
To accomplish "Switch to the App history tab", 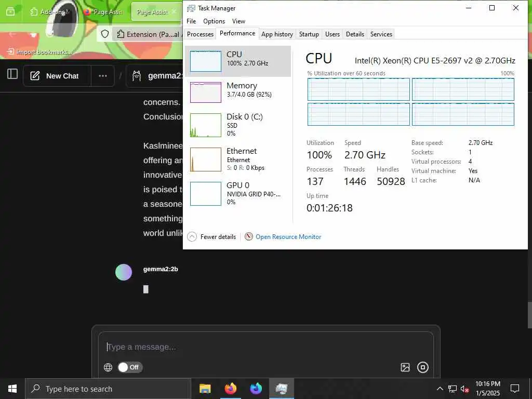I will point(277,34).
